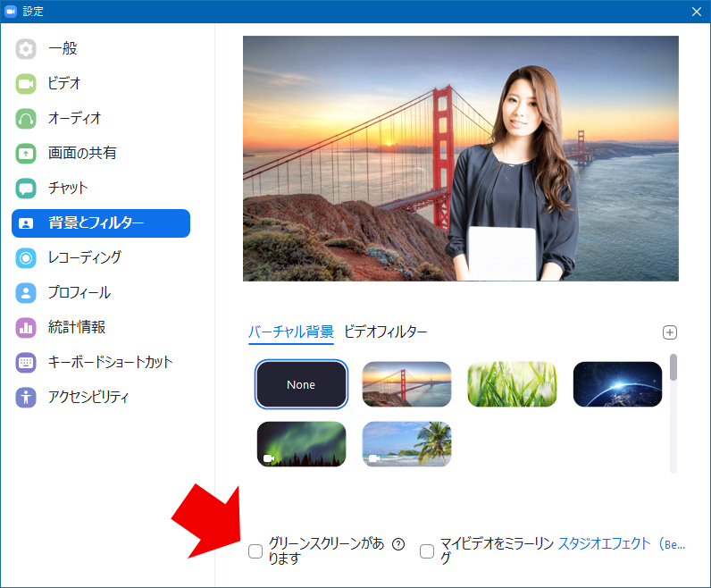Toggle the マイビデオをミラーリング checkbox
Viewport: 711px width, 588px height.
click(x=427, y=551)
